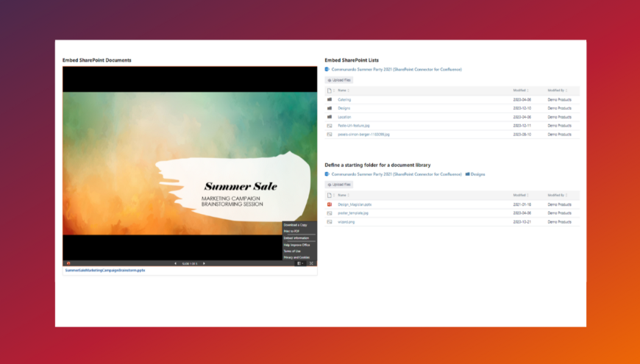Open the Location folder link
The height and width of the screenshot is (364, 640).
pyautogui.click(x=344, y=117)
